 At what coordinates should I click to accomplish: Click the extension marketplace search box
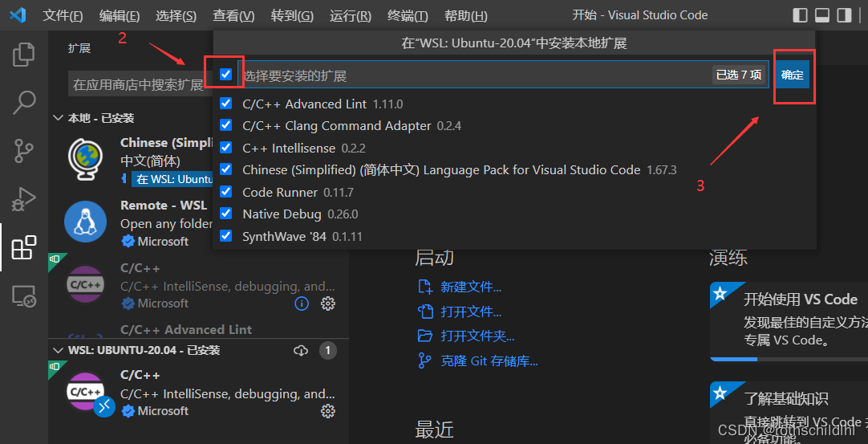(x=139, y=85)
